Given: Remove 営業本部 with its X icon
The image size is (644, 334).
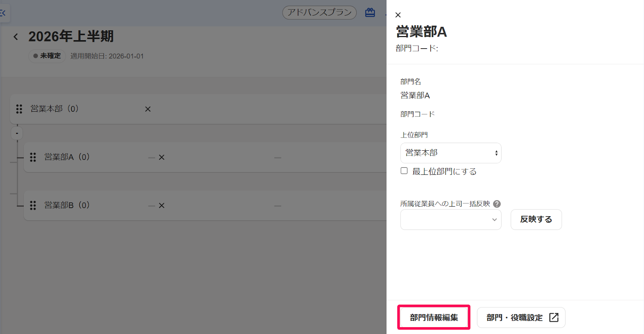Looking at the screenshot, I should tap(148, 109).
